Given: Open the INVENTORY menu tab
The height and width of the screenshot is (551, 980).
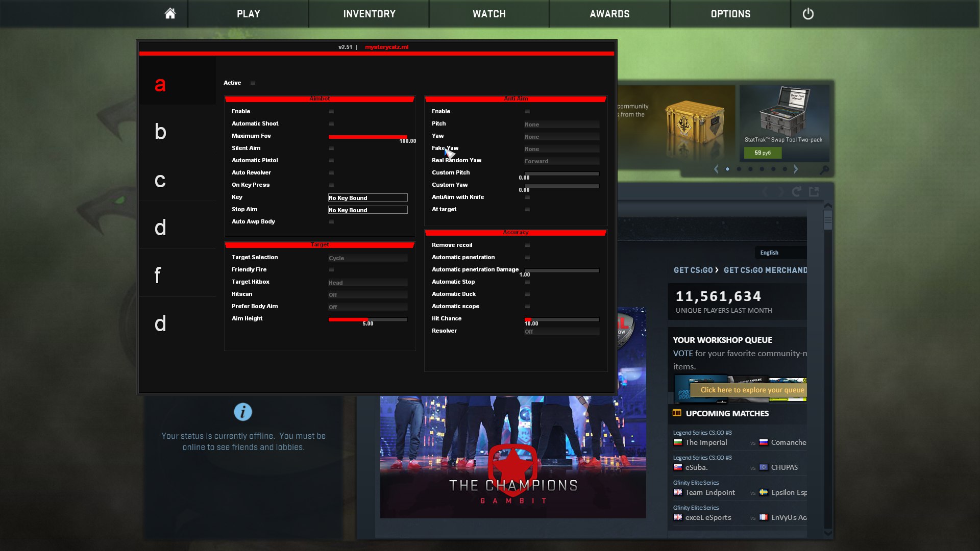Looking at the screenshot, I should 369,14.
